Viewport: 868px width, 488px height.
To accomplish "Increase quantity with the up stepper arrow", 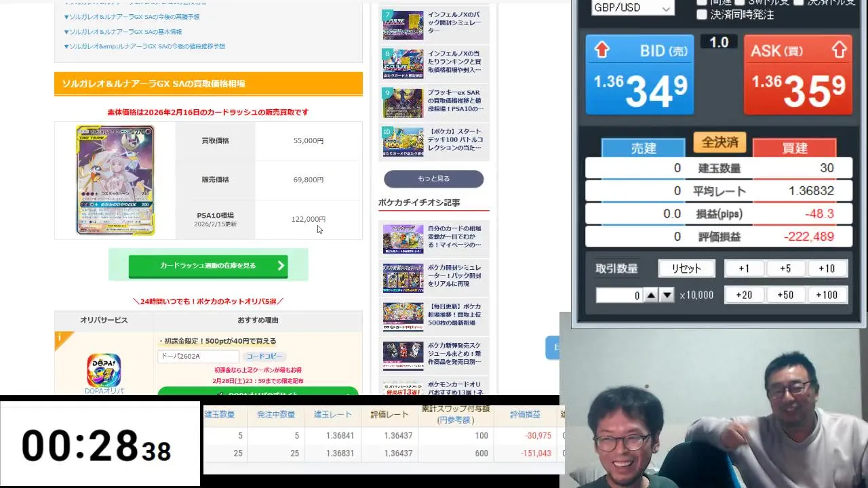I will click(x=650, y=296).
